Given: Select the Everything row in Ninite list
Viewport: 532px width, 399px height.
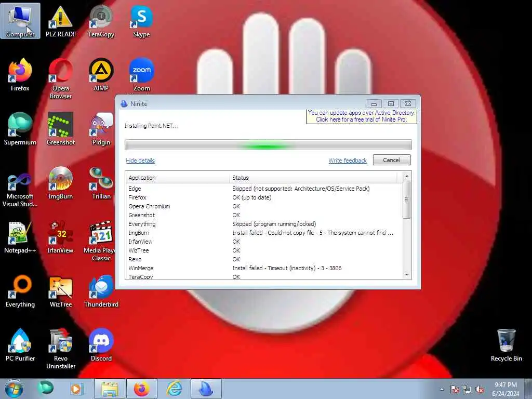Looking at the screenshot, I should click(x=264, y=223).
